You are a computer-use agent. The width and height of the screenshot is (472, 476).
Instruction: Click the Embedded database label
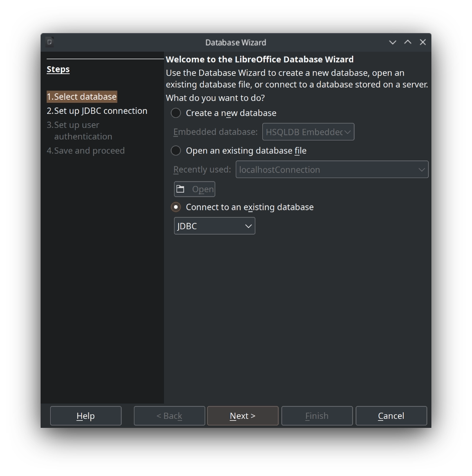tap(215, 132)
